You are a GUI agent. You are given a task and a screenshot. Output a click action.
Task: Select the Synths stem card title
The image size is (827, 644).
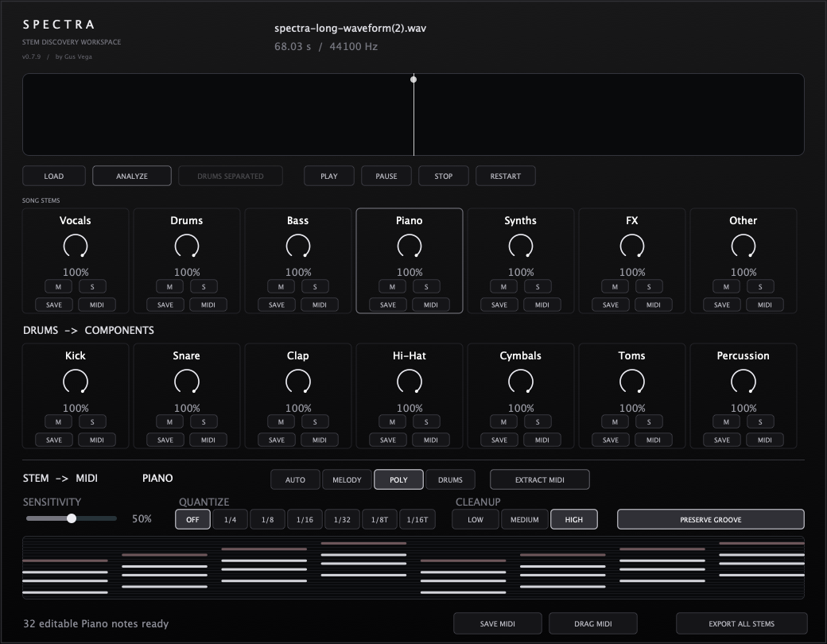click(x=521, y=220)
